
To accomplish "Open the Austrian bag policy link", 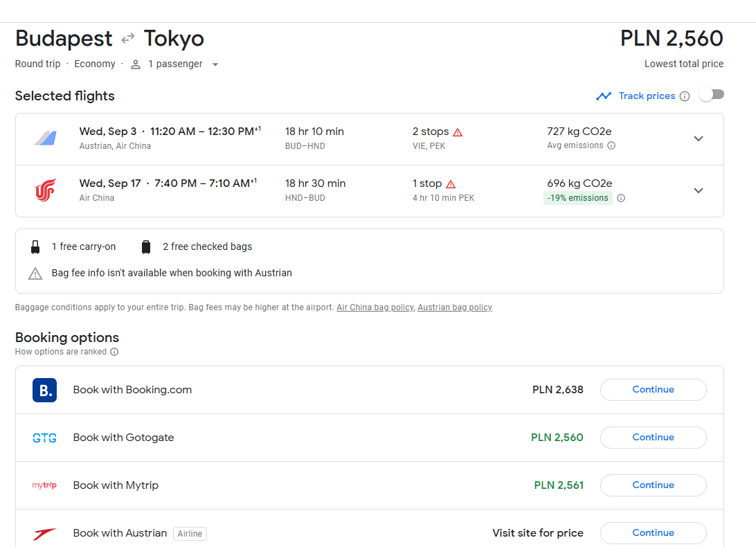I will [x=455, y=307].
